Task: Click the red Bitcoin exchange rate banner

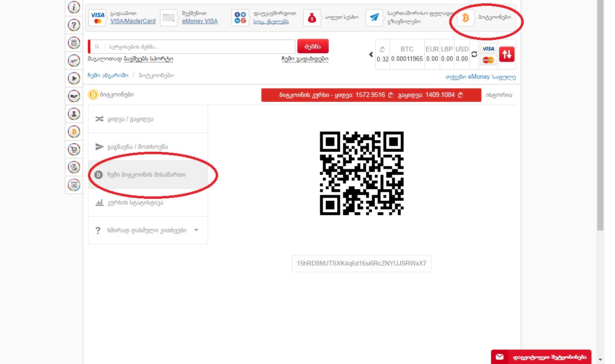Action: click(371, 95)
